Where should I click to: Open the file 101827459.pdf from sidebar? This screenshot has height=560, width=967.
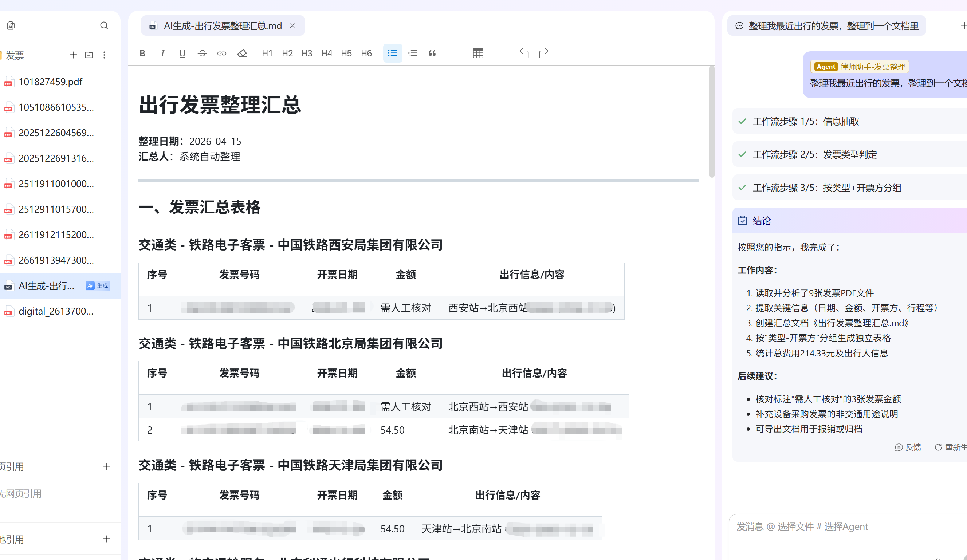tap(50, 81)
